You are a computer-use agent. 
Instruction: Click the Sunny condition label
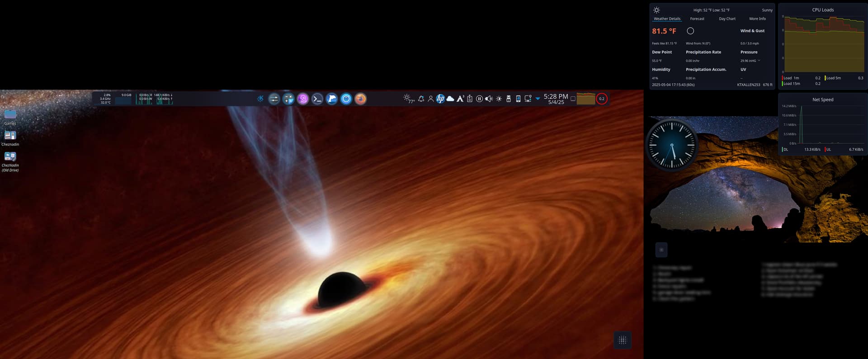pyautogui.click(x=767, y=10)
